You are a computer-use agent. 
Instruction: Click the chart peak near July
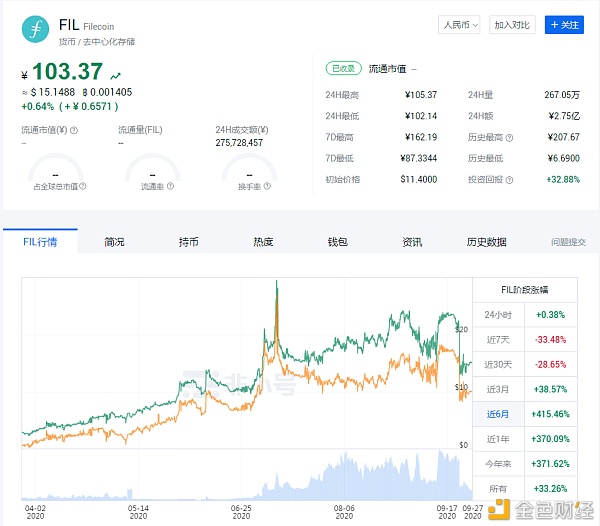pos(277,282)
